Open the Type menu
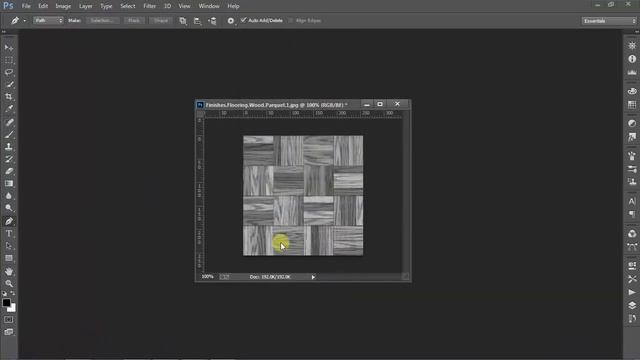 pyautogui.click(x=106, y=6)
